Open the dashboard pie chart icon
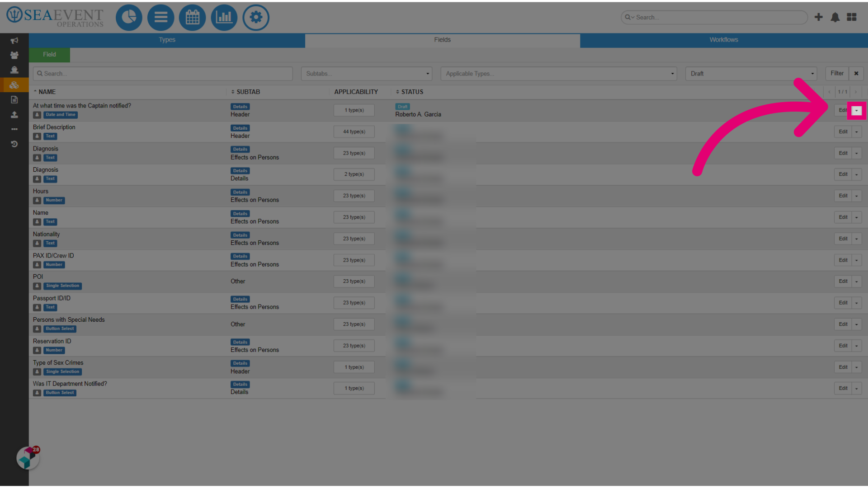This screenshot has width=868, height=488. [129, 18]
